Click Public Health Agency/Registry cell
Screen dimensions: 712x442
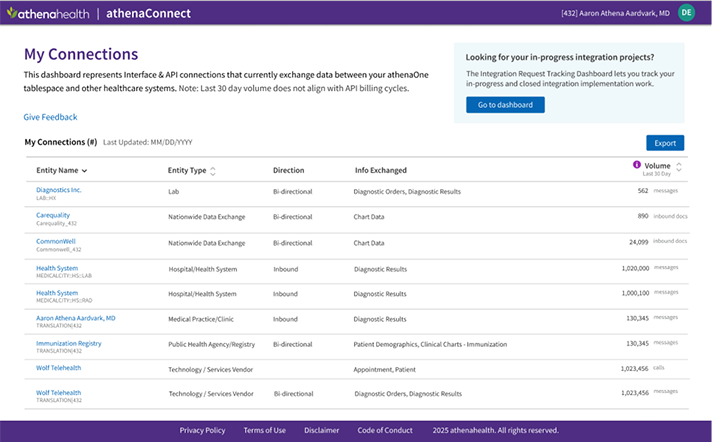tap(212, 344)
